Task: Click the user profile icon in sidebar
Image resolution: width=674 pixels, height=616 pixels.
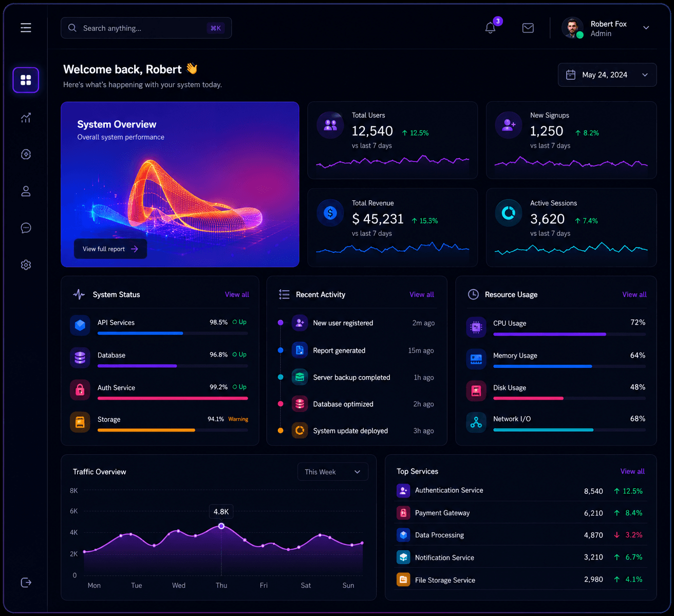Action: [26, 191]
